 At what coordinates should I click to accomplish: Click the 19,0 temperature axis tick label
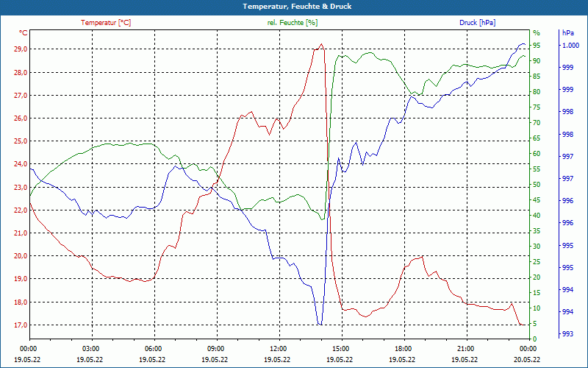coord(21,279)
